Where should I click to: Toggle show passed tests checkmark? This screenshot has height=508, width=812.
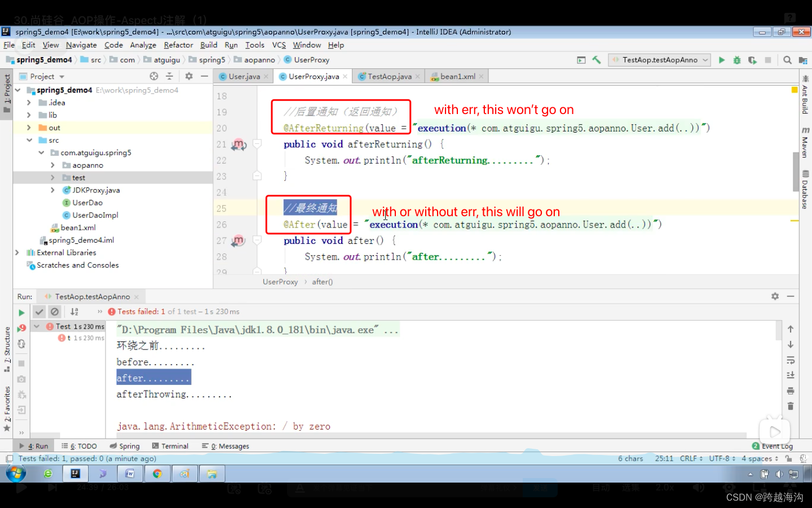(x=39, y=312)
